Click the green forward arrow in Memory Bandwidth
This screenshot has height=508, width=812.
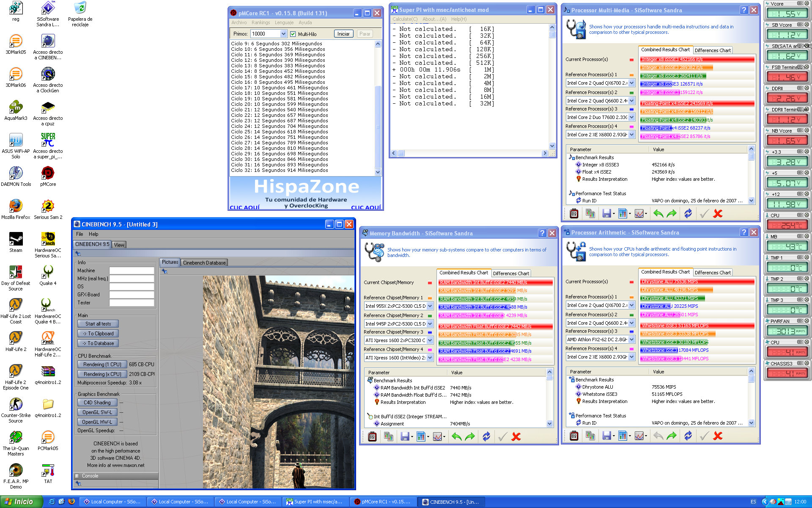pos(470,436)
